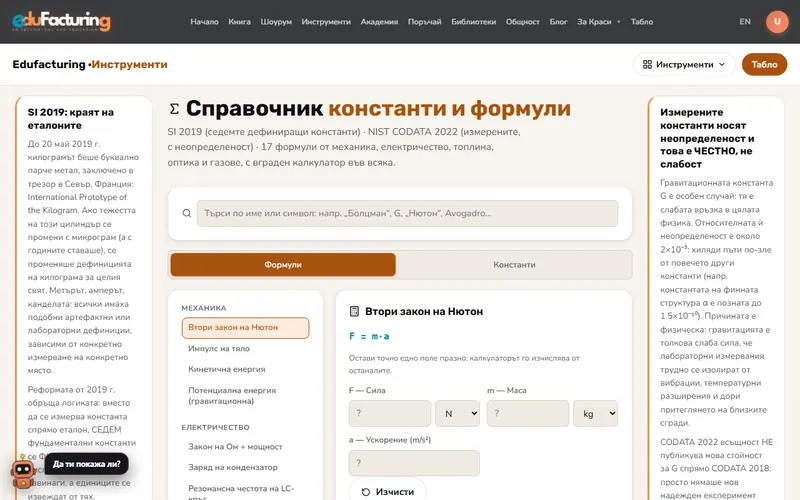
Task: Select Импулс на тяло formula
Action: (x=245, y=348)
